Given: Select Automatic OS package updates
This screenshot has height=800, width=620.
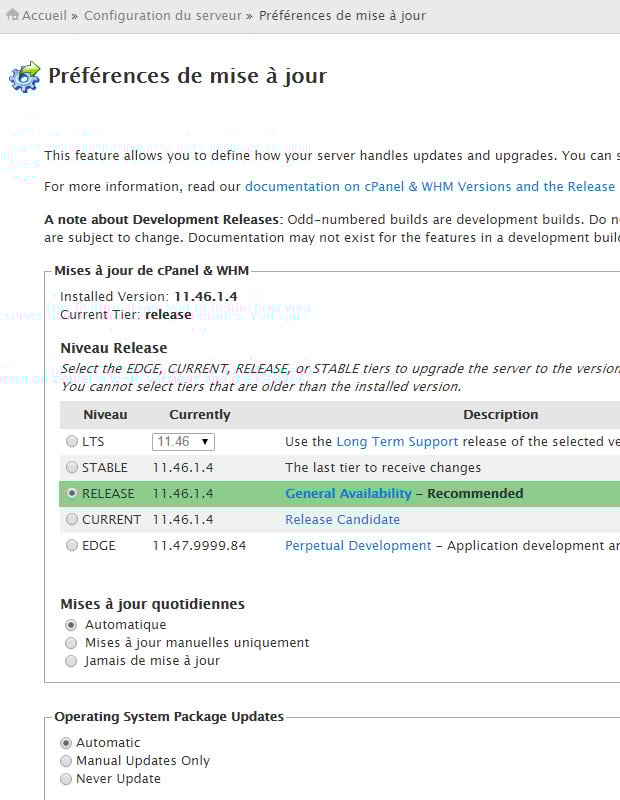Looking at the screenshot, I should click(66, 743).
